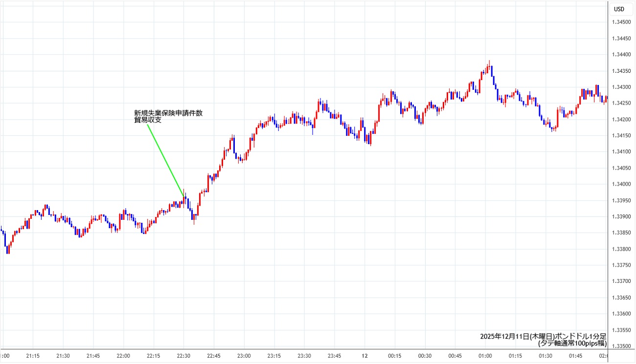The height and width of the screenshot is (364, 636).
Task: Click the 22:30 time axis label
Action: [183, 356]
